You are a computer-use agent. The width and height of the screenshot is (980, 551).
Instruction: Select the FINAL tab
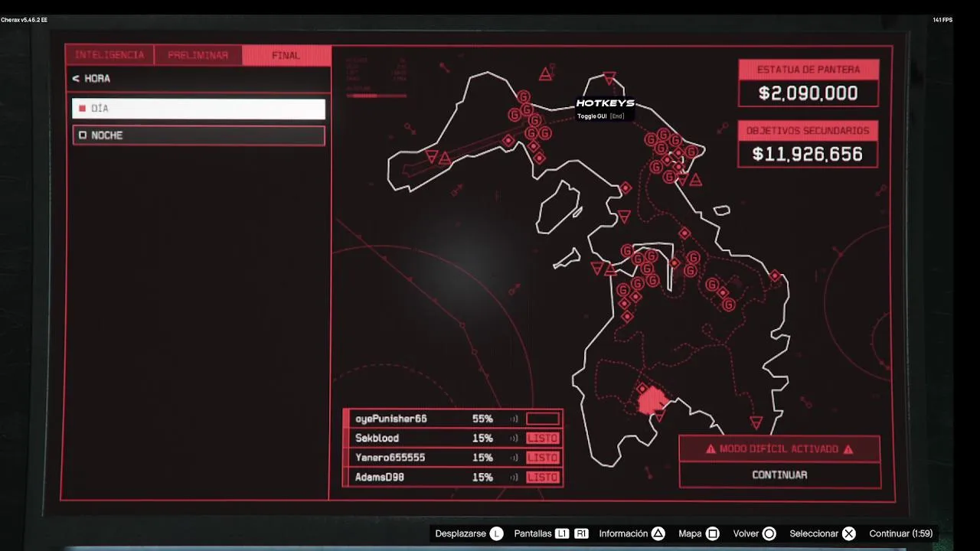click(x=286, y=55)
